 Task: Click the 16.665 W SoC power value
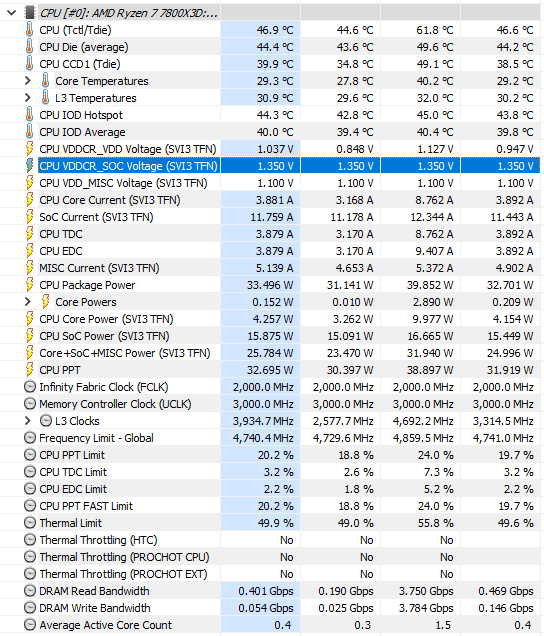[420, 336]
